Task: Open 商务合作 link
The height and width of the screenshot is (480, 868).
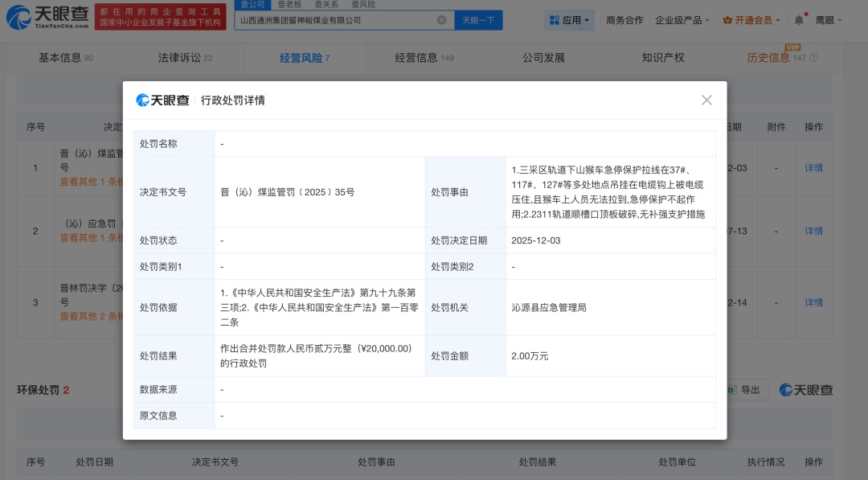Action: pyautogui.click(x=624, y=20)
